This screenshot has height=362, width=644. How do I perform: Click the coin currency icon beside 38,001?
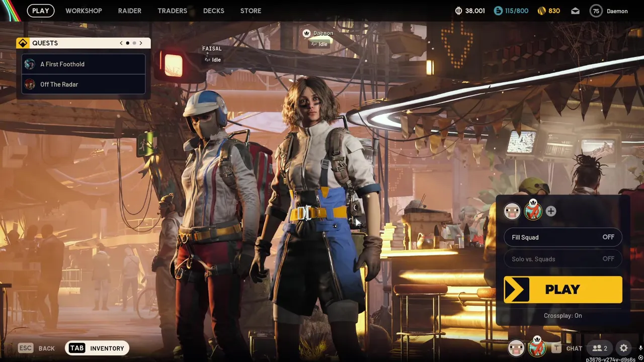458,11
